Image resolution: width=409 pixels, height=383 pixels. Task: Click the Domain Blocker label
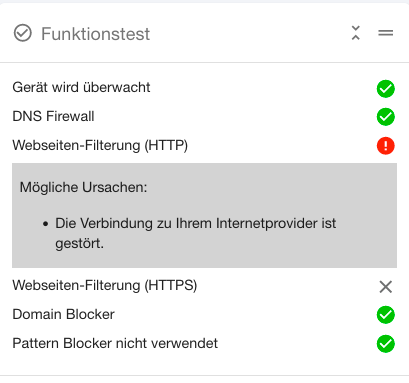pos(63,314)
